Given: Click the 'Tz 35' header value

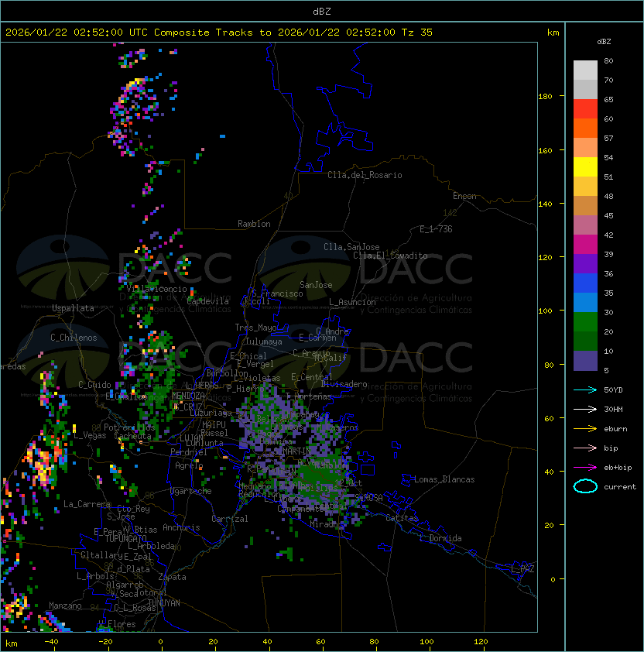Looking at the screenshot, I should [417, 33].
